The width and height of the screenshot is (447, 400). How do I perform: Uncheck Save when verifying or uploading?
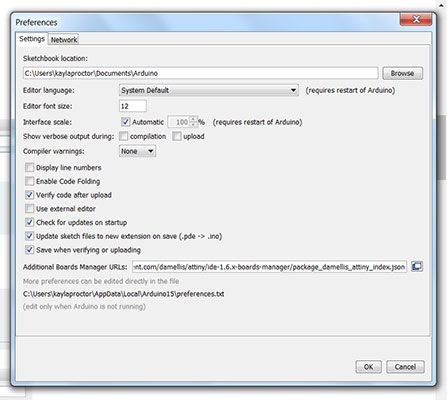[x=30, y=250]
